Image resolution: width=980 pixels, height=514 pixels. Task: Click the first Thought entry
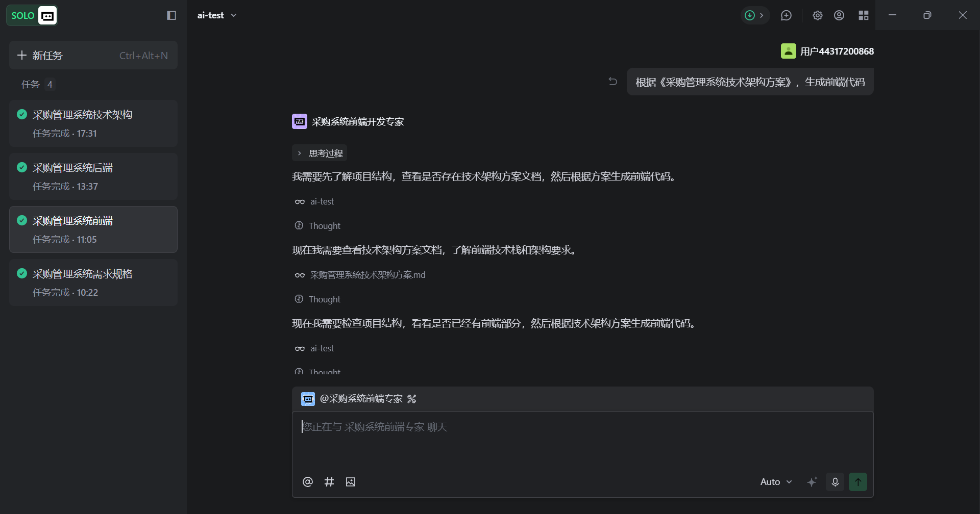coord(317,226)
